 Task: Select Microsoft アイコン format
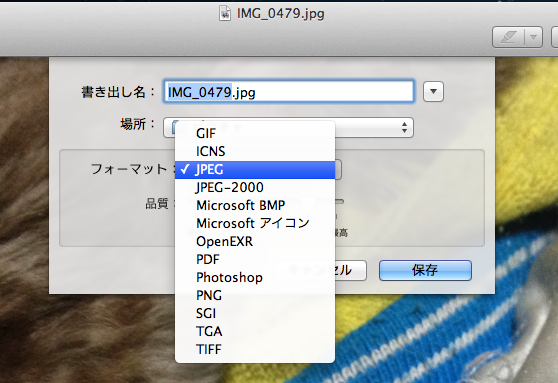255,223
